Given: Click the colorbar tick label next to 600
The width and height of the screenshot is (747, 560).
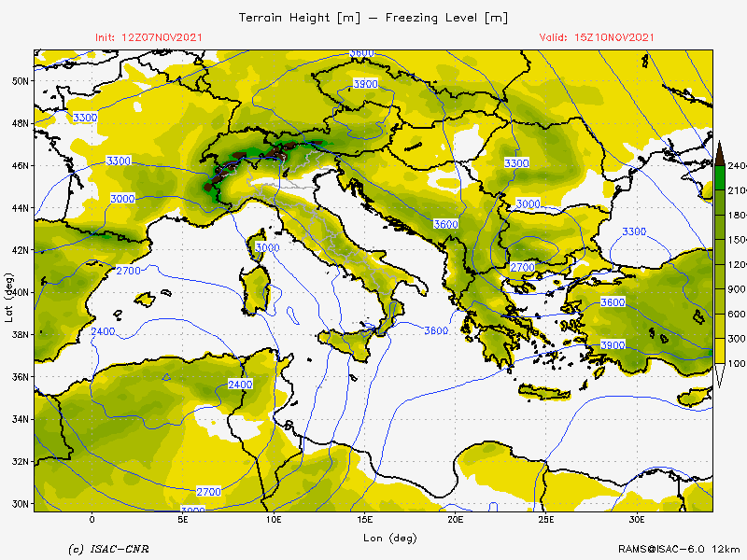Looking at the screenshot, I should [737, 314].
